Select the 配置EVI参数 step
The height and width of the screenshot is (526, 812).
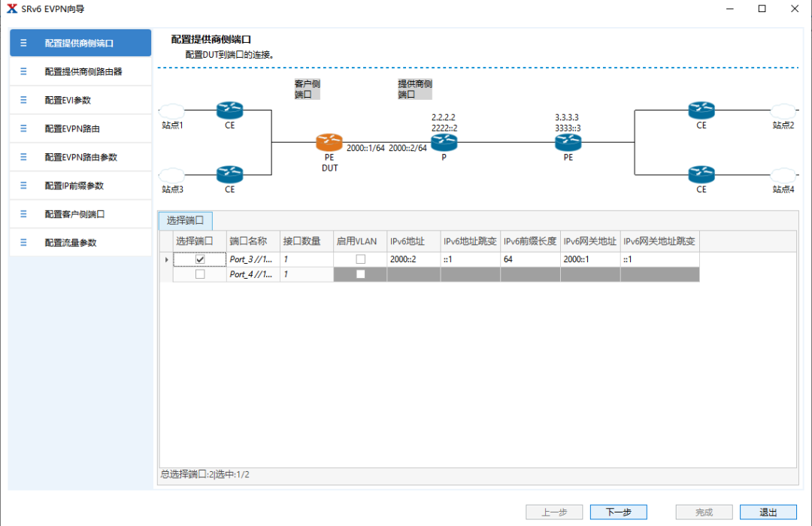(x=80, y=100)
